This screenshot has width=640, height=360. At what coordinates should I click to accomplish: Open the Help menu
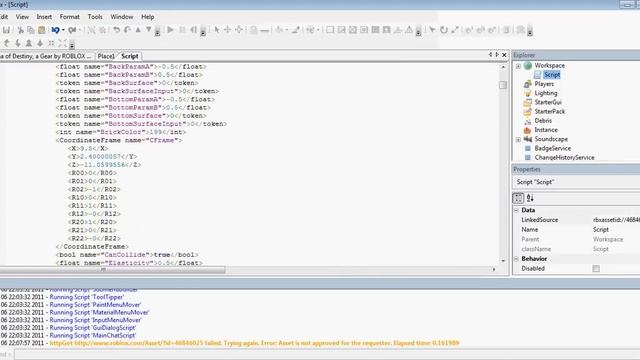(147, 17)
